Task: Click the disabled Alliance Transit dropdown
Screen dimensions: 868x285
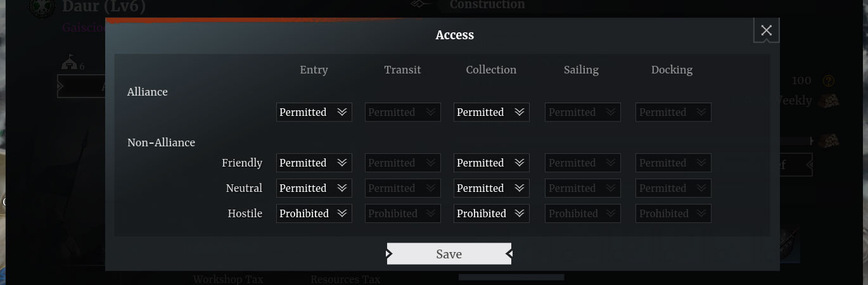Action: click(403, 112)
